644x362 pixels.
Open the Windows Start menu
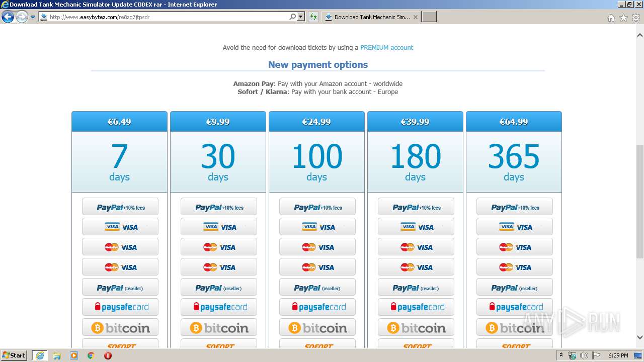tap(14, 355)
